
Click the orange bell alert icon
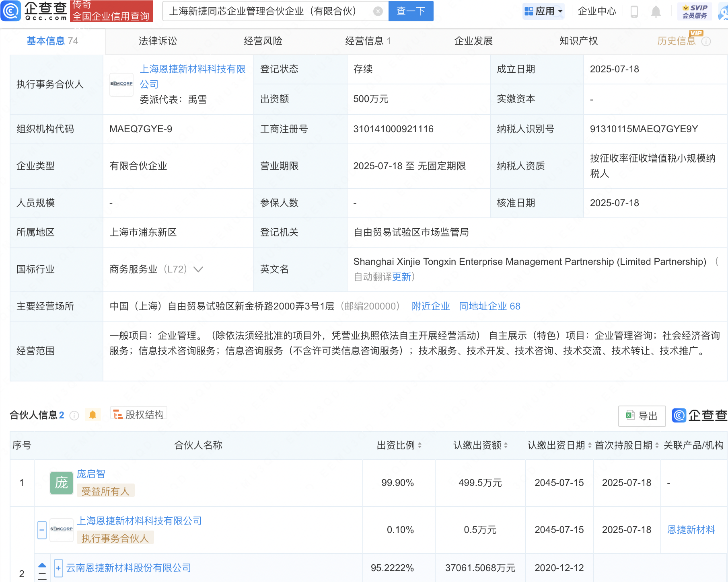(93, 415)
